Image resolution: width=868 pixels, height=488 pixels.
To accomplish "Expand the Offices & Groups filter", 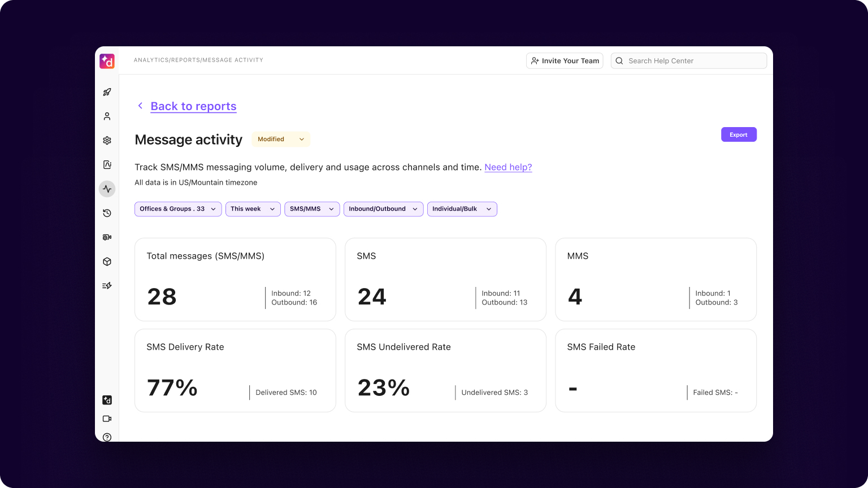I will (x=178, y=209).
